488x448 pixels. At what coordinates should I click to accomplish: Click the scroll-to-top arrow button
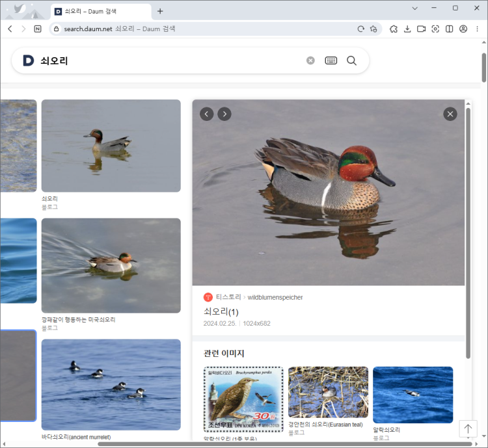[468, 428]
